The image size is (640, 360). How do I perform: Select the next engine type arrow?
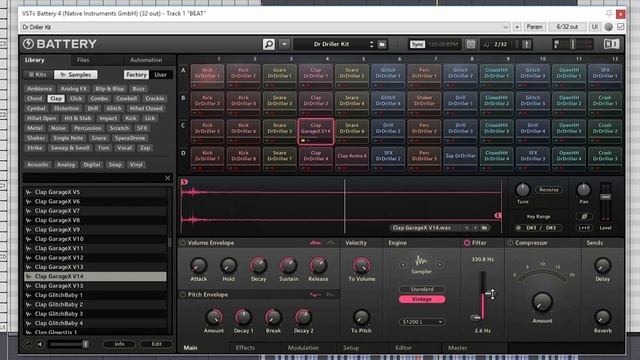pos(440,264)
